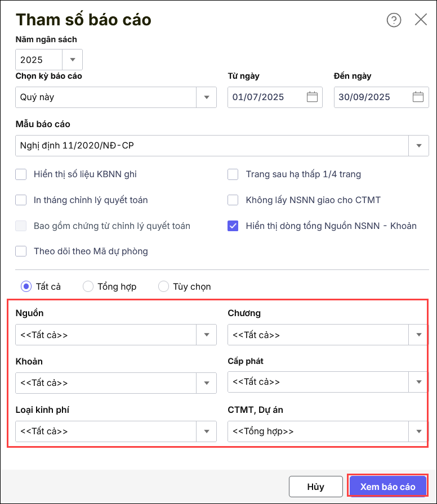
Task: Click the Xem báo cáo button
Action: 387,487
